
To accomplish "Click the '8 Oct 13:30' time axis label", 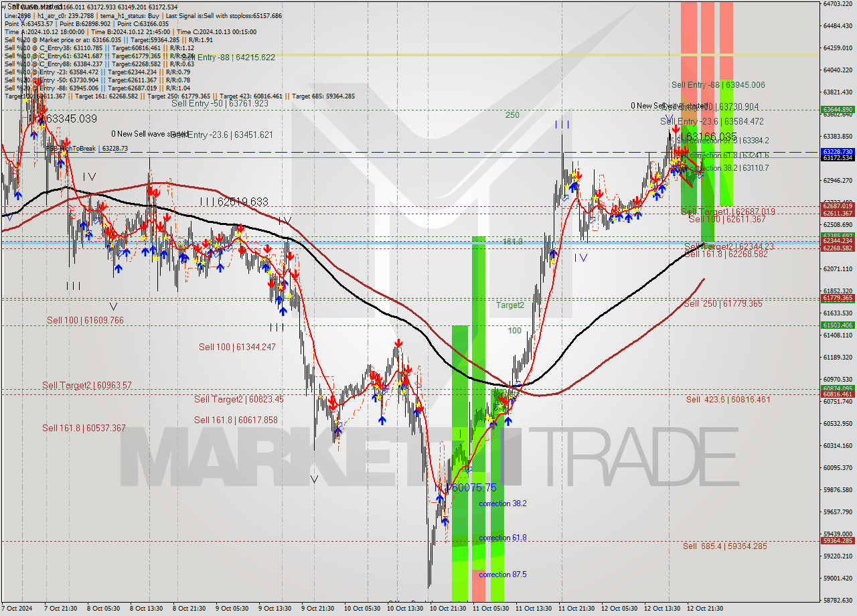I will point(147,609).
